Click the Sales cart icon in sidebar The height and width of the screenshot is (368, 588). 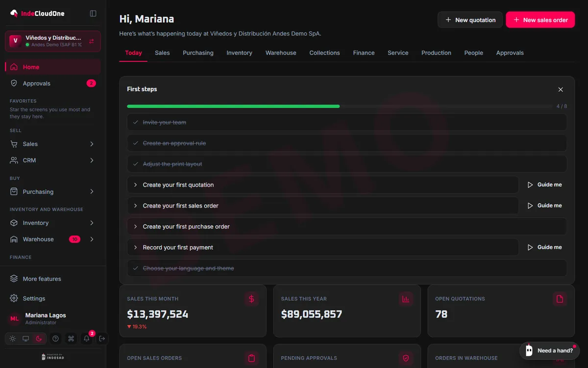pos(14,144)
